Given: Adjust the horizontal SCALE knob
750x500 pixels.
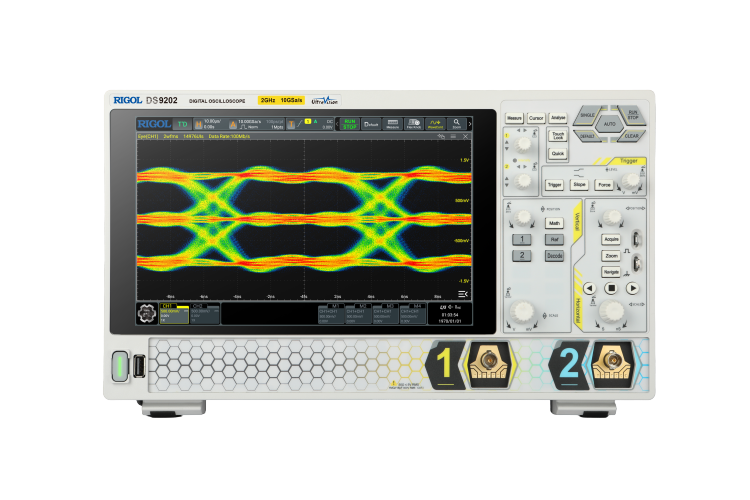Looking at the screenshot, I should click(x=611, y=311).
